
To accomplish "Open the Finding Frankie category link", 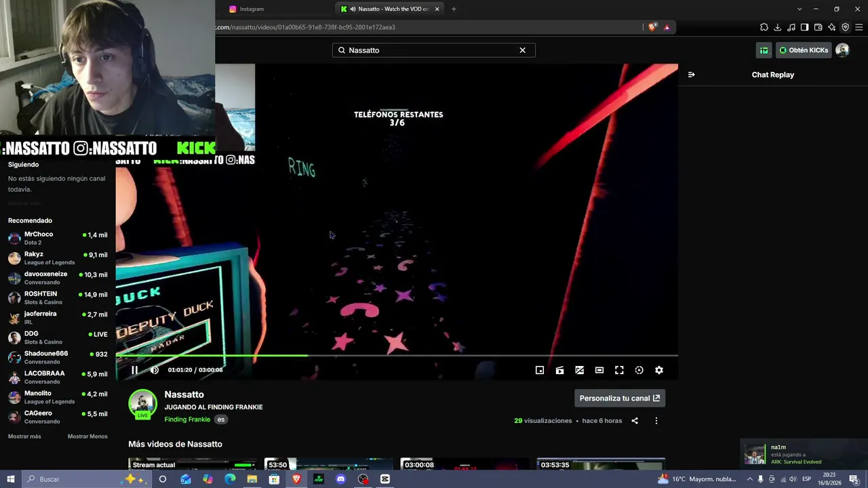I will tap(187, 420).
